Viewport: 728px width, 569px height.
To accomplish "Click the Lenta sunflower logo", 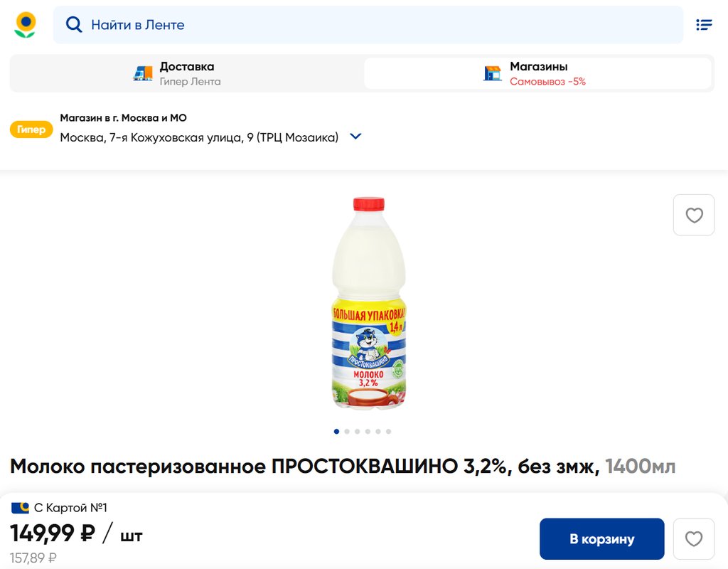I will coord(25,25).
